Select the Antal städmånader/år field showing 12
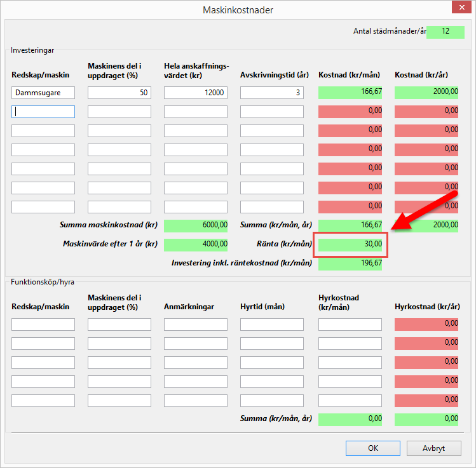The height and width of the screenshot is (468, 476). tap(445, 32)
